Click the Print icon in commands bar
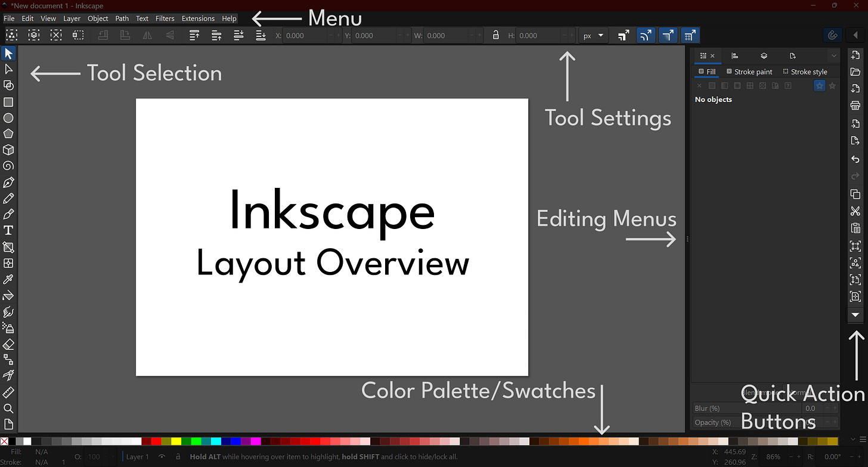 click(x=855, y=106)
